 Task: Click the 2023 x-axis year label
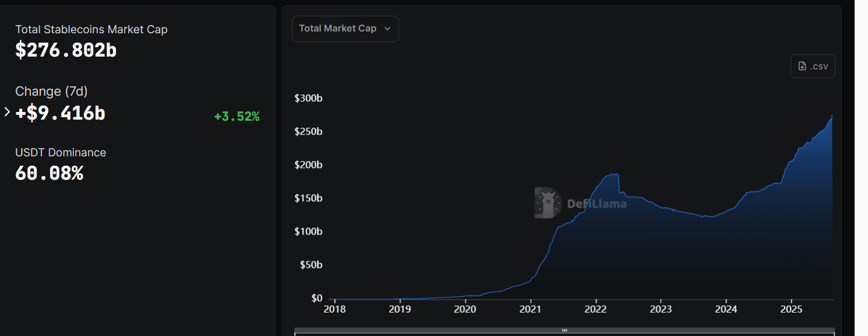[661, 309]
